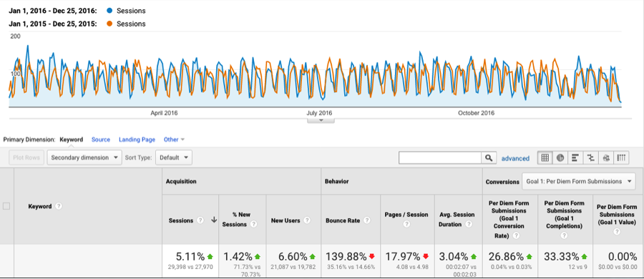Toggle the select-all rows checkbox
Viewport: 644px width, 279px height.
6,206
